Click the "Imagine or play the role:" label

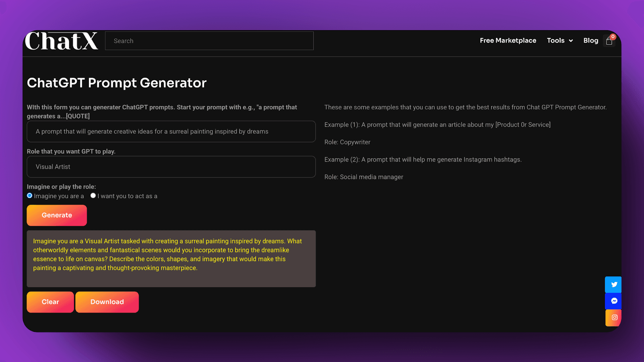(62, 187)
